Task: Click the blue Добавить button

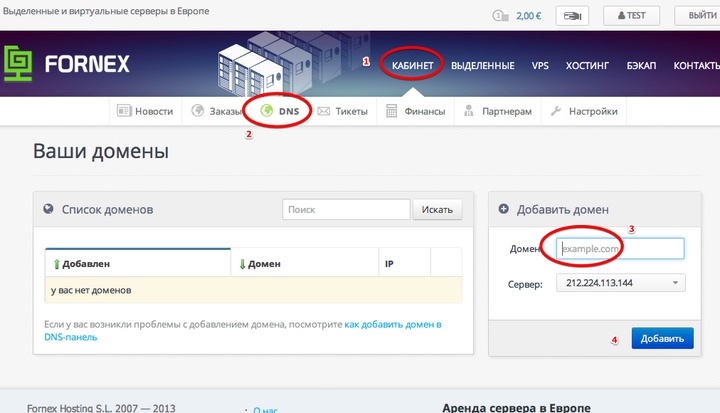Action: pos(662,339)
